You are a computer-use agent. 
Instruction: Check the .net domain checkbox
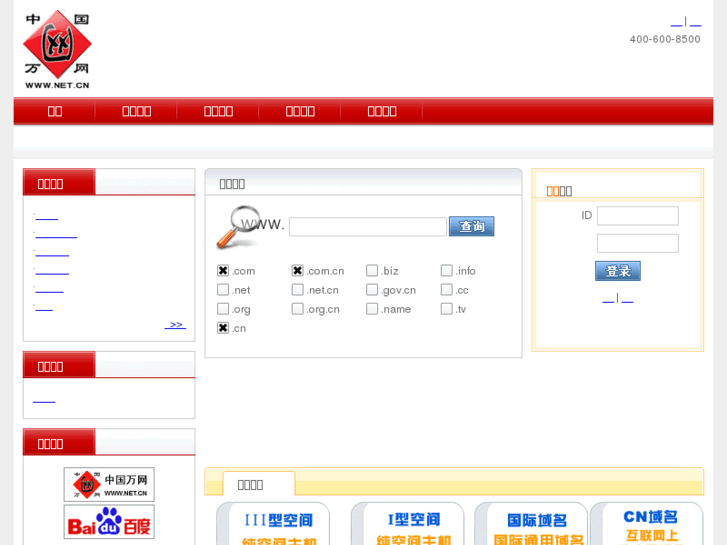coord(223,290)
